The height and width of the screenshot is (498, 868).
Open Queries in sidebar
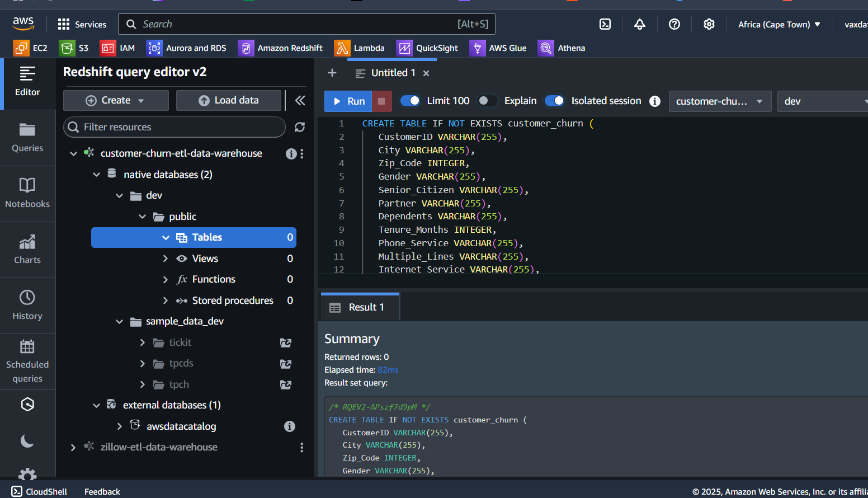[27, 138]
